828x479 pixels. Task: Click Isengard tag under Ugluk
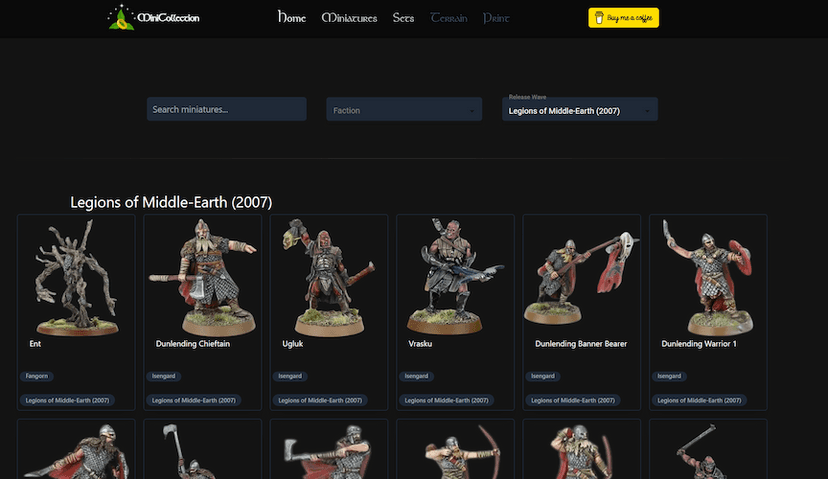tap(291, 376)
